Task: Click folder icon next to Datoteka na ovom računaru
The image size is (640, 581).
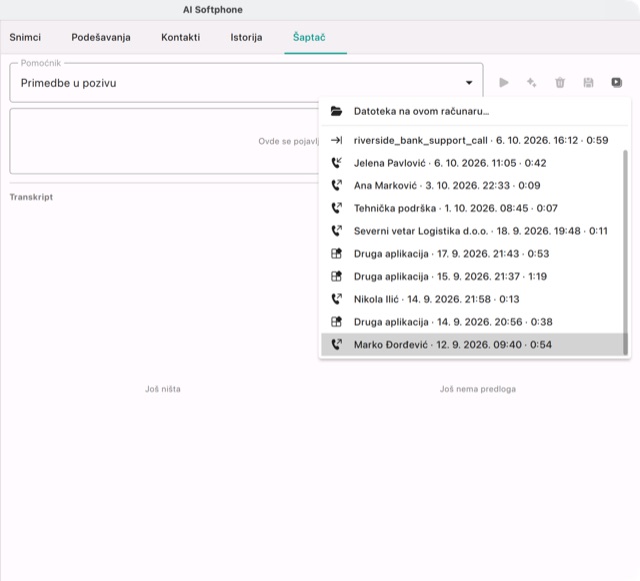Action: pyautogui.click(x=336, y=111)
